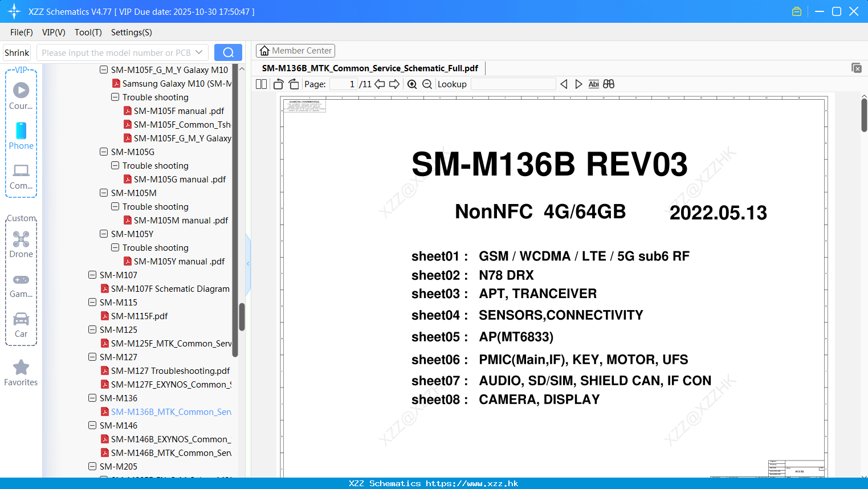Image resolution: width=868 pixels, height=489 pixels.
Task: Open SM-M105Y manual .pdf
Action: pyautogui.click(x=174, y=262)
